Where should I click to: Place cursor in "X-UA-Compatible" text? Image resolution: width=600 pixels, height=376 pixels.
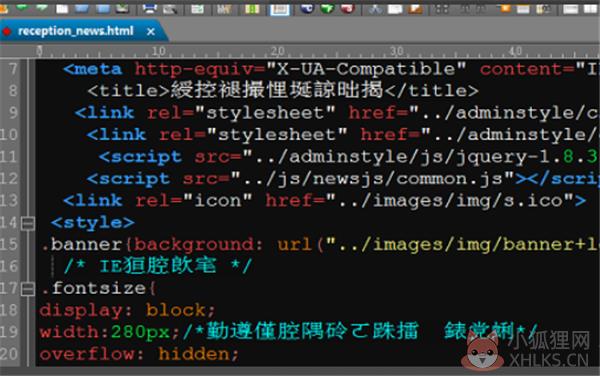[x=366, y=69]
